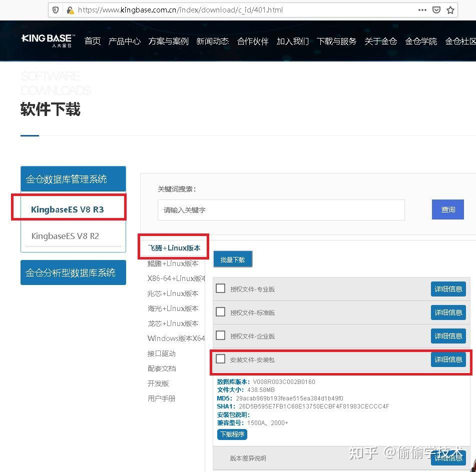476x472 pixels.
Task: Select the 用户手册 tab
Action: 162,398
